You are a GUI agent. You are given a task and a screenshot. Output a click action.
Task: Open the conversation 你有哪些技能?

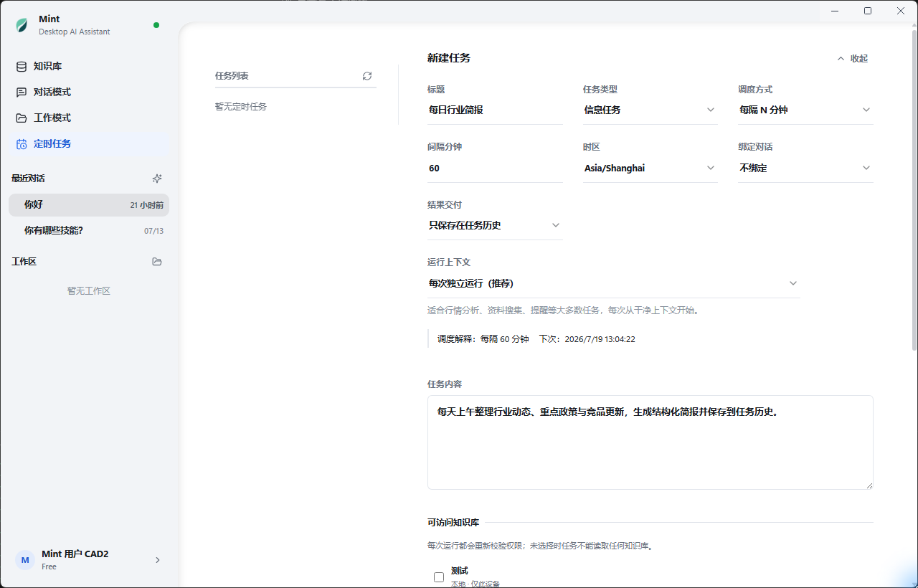coord(89,230)
